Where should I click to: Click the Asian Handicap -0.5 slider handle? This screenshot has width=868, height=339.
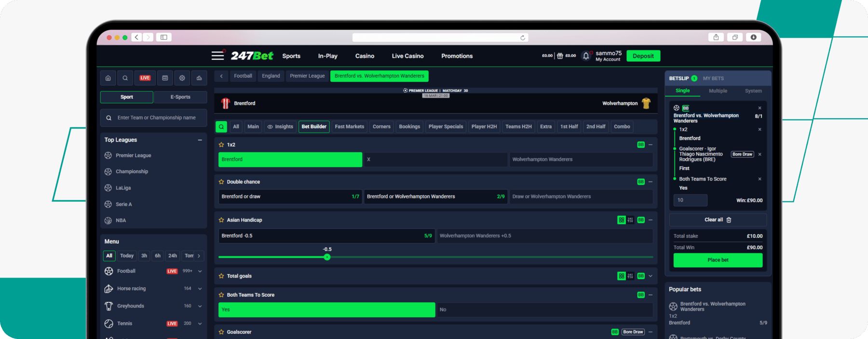click(x=327, y=257)
